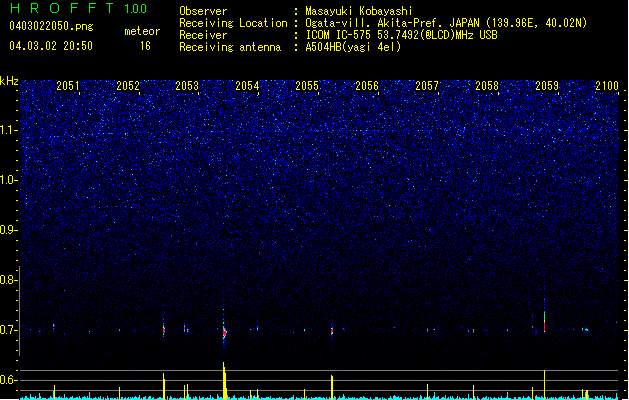Click the 2057 time axis label
629x400 pixels.
tap(427, 85)
